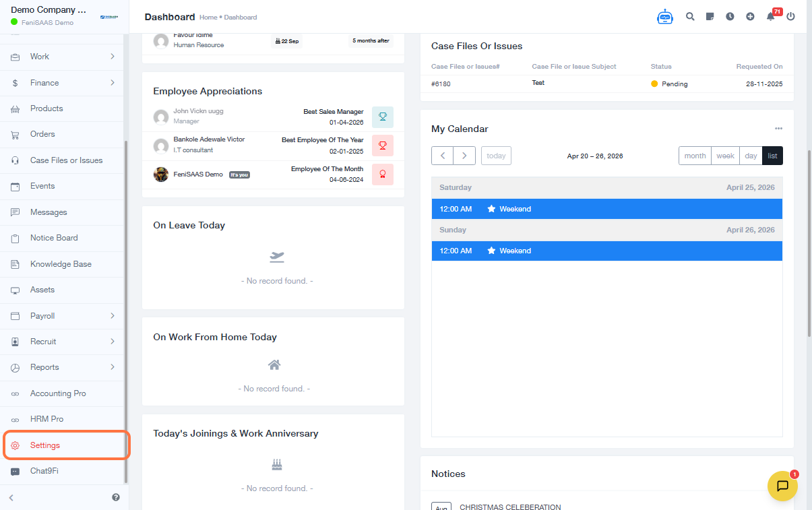Open the notifications bell
This screenshot has width=812, height=510.
pyautogui.click(x=771, y=17)
